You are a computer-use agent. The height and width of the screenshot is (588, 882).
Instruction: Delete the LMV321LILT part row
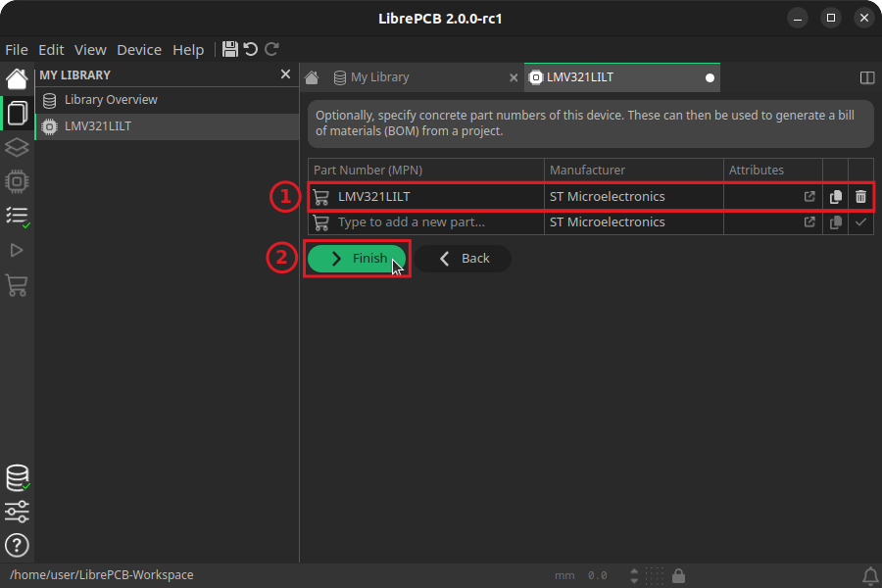tap(860, 197)
